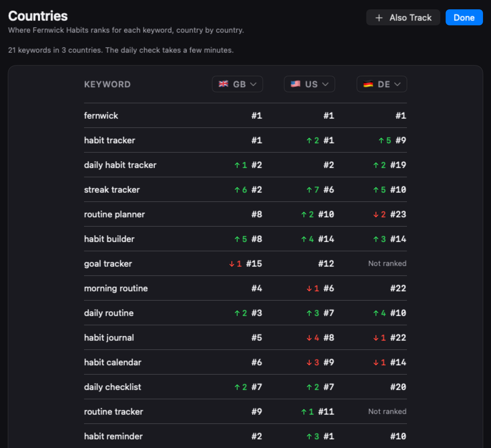Viewport: 491px width, 448px height.
Task: Select the 'fernwick' keyword
Action: pyautogui.click(x=101, y=116)
